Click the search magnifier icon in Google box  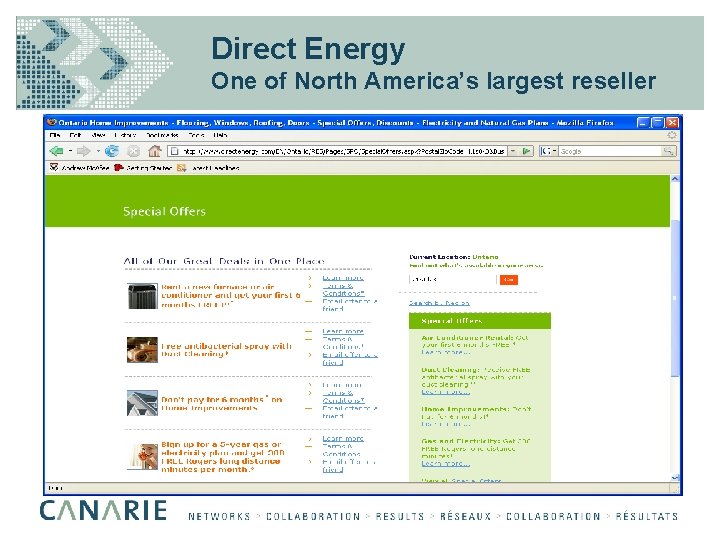pos(668,151)
